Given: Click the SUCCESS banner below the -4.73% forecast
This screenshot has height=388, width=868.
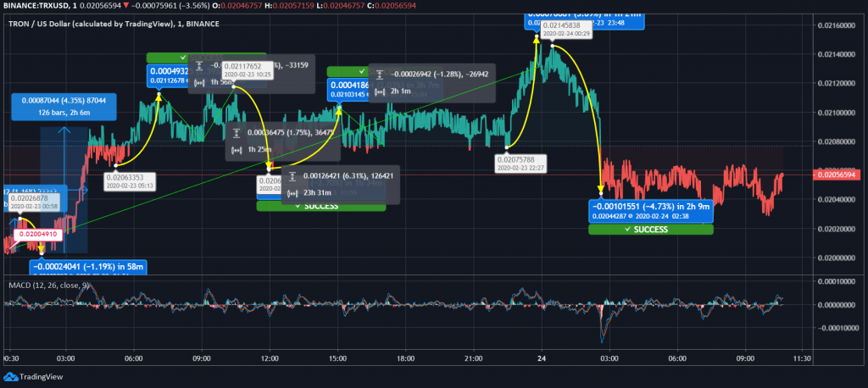Looking at the screenshot, I should tap(652, 229).
